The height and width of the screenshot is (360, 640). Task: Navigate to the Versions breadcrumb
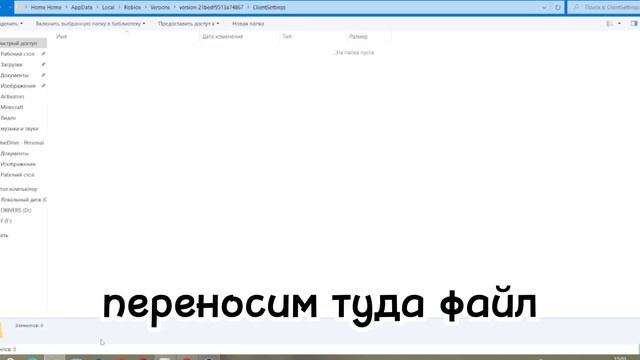160,7
